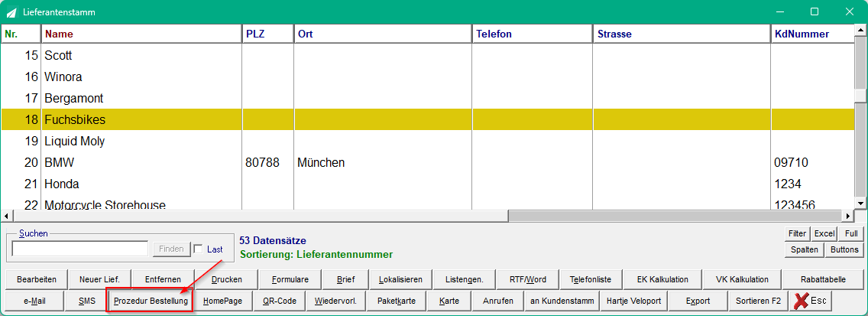This screenshot has width=868, height=316.
Task: Maximize the Lieferantenstamm window
Action: 815,11
